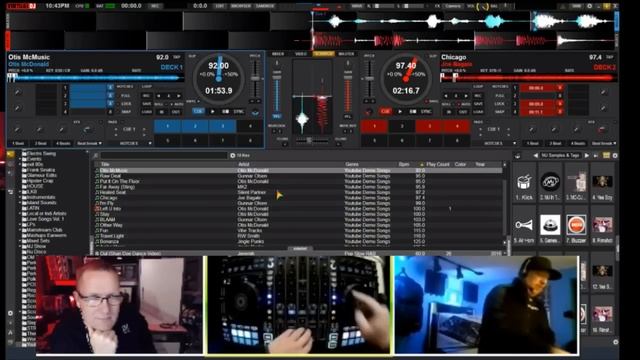Adjust the deck 1 pitch fader
This screenshot has height=360, width=640.
pyautogui.click(x=255, y=78)
